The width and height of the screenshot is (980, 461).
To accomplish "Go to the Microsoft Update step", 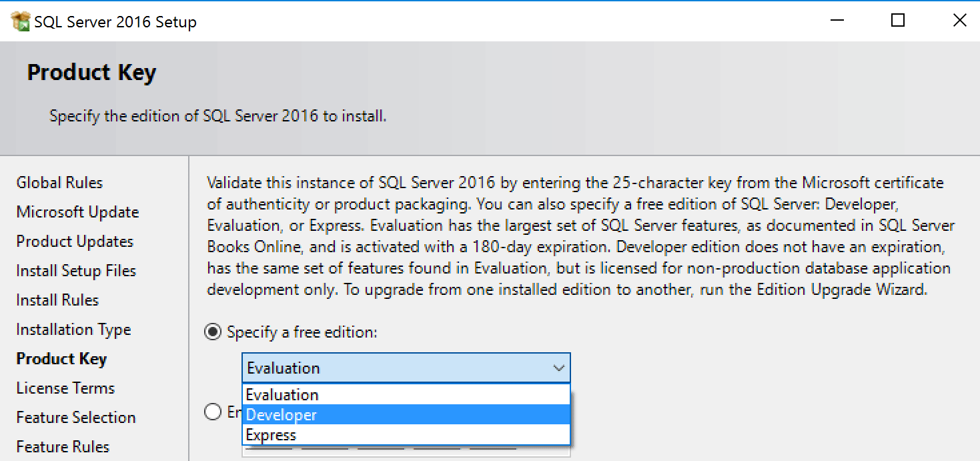I will 77,212.
